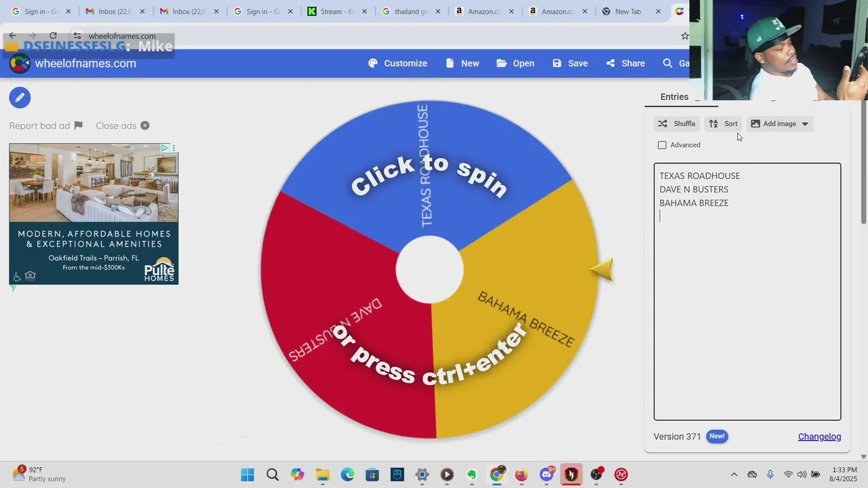Expand the Add image dropdown arrow

pyautogui.click(x=805, y=124)
